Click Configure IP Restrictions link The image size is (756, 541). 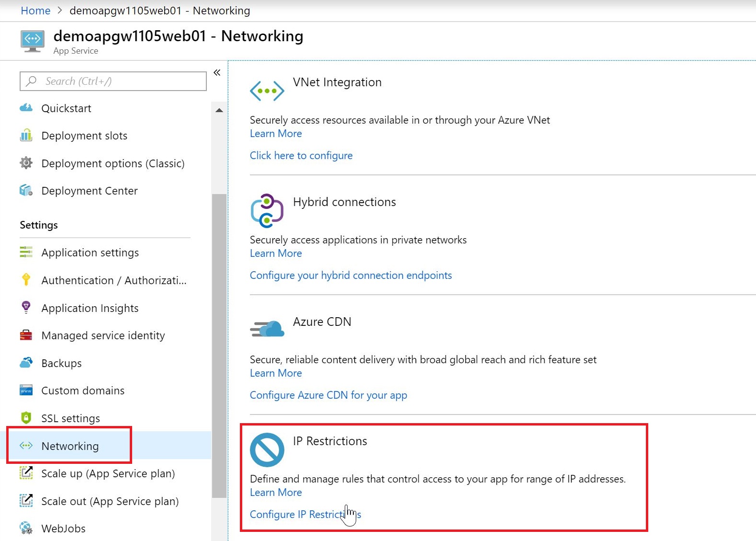click(305, 515)
